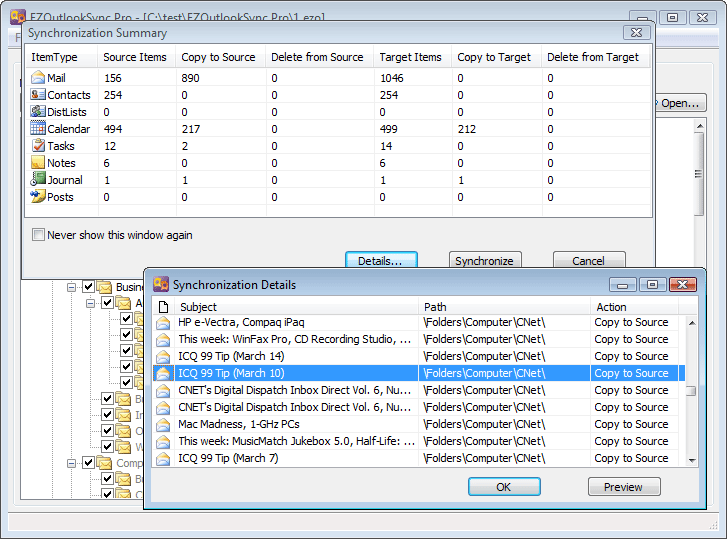The width and height of the screenshot is (727, 539).
Task: Click details list scroll down arrow
Action: tap(692, 461)
